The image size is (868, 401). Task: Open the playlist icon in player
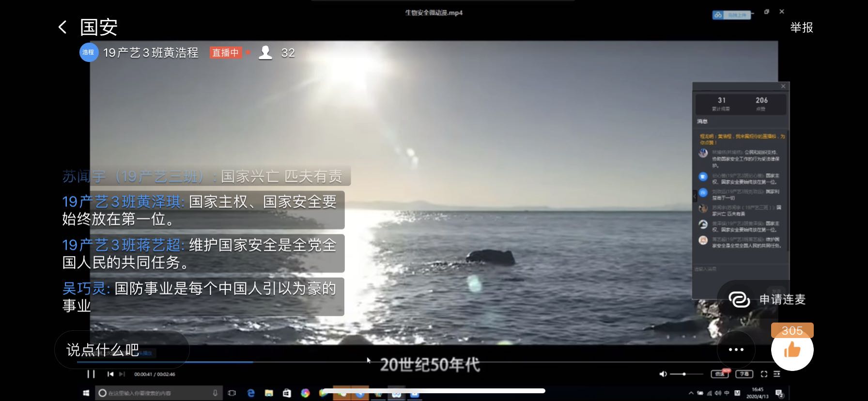pyautogui.click(x=777, y=374)
